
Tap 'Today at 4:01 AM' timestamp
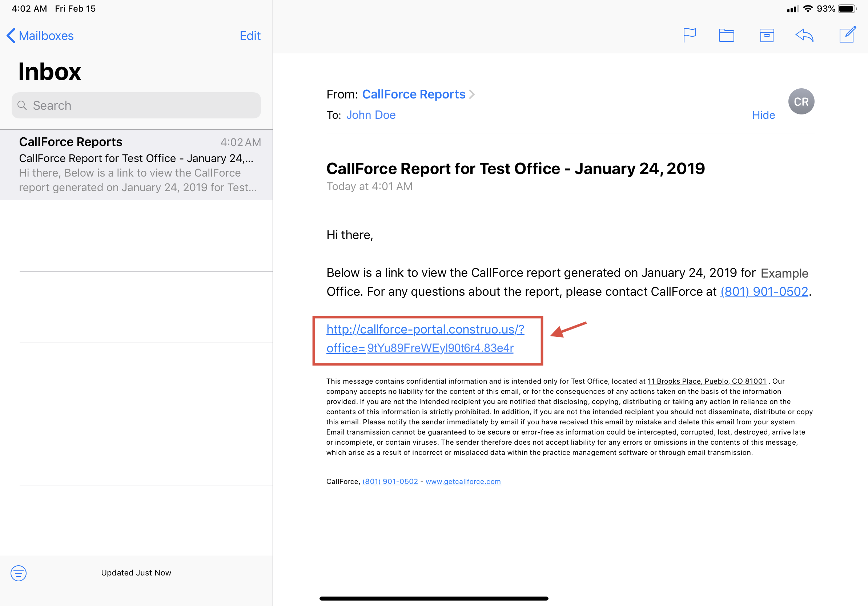369,186
